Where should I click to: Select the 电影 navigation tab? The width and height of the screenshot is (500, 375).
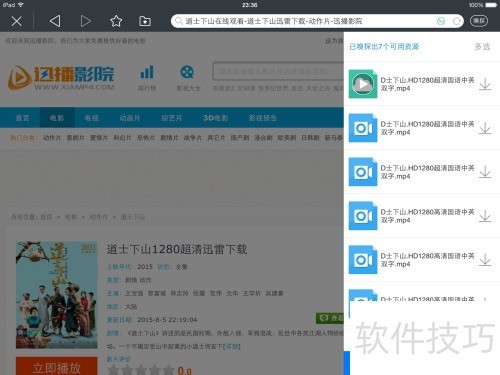coord(57,118)
